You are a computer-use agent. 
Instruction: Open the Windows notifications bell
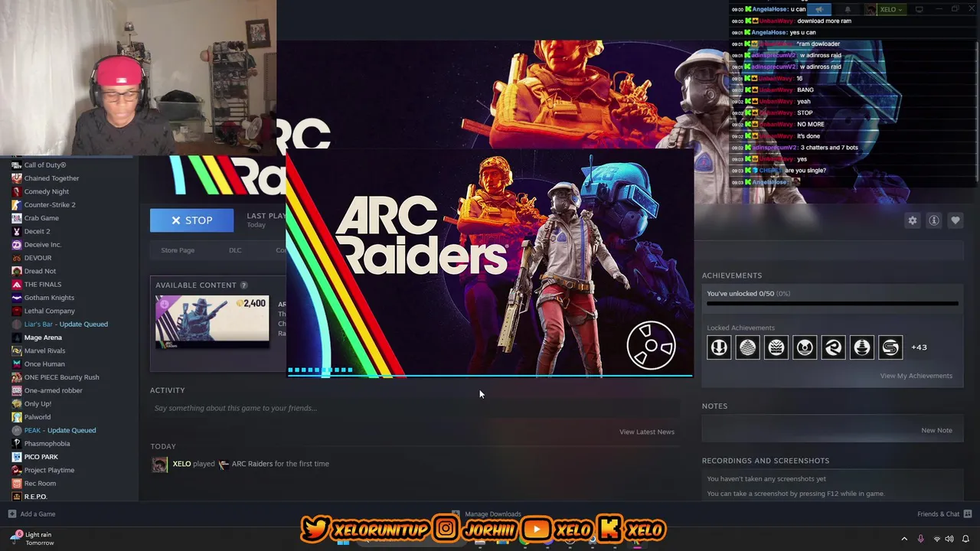point(965,540)
